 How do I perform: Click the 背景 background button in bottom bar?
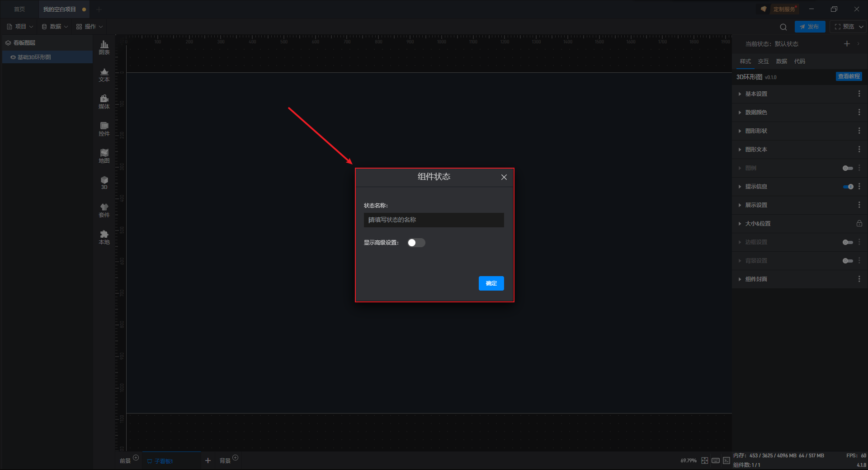point(225,461)
